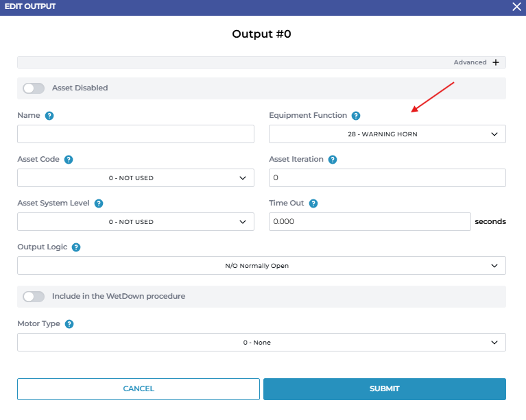
Task: Close the Edit Output dialog
Action: tap(516, 6)
